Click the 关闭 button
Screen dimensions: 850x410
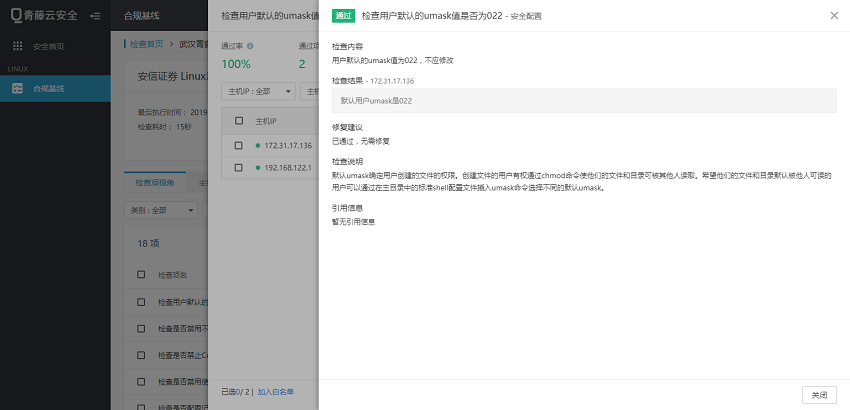pos(819,395)
